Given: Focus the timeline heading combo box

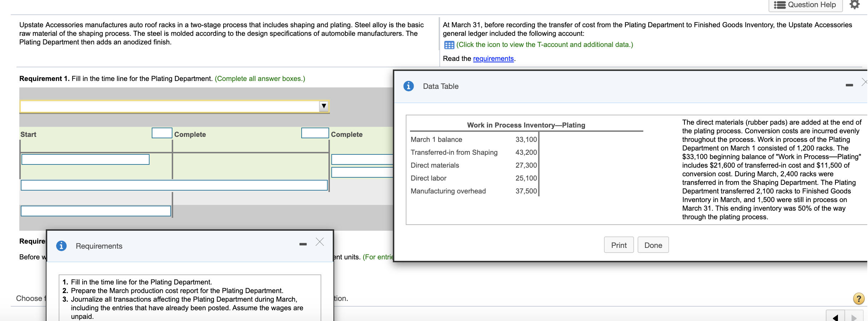Looking at the screenshot, I should tap(175, 106).
